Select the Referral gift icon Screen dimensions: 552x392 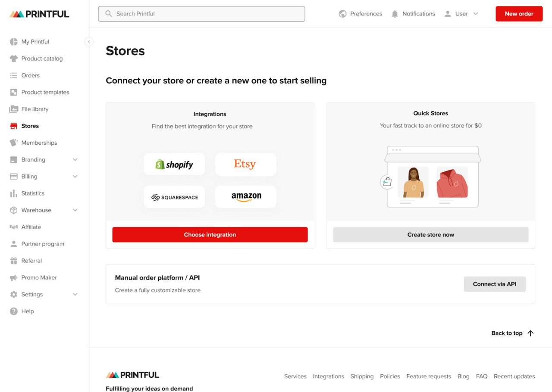pyautogui.click(x=14, y=261)
